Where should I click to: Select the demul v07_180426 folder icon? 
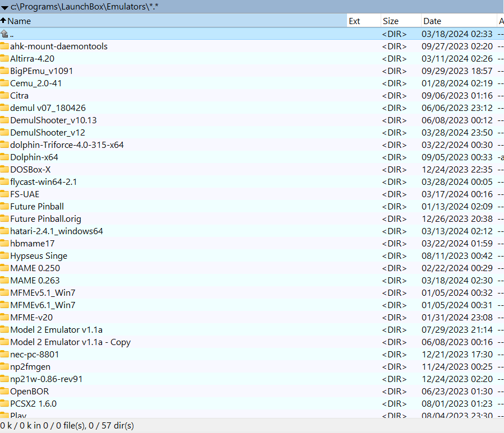4,108
